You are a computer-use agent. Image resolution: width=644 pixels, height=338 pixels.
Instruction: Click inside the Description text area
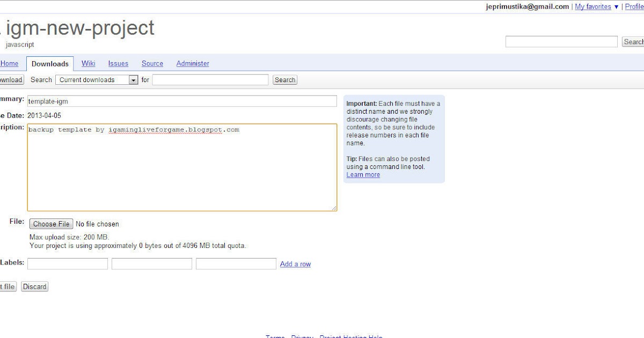(182, 167)
